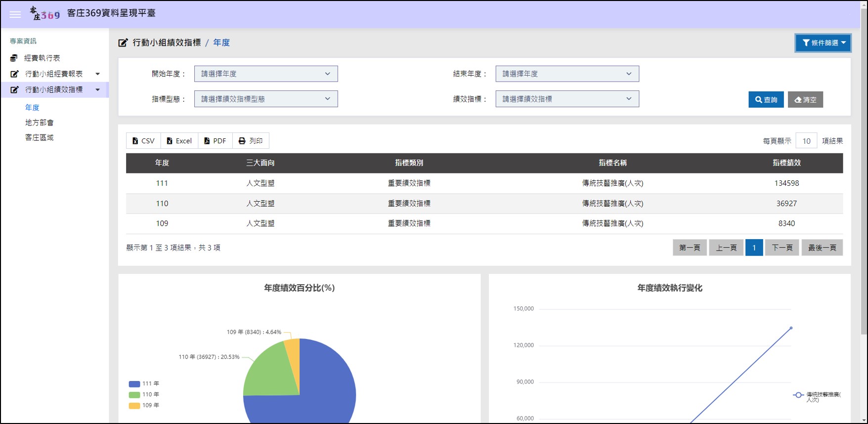Click the line chart top data point
868x424 pixels.
(791, 328)
